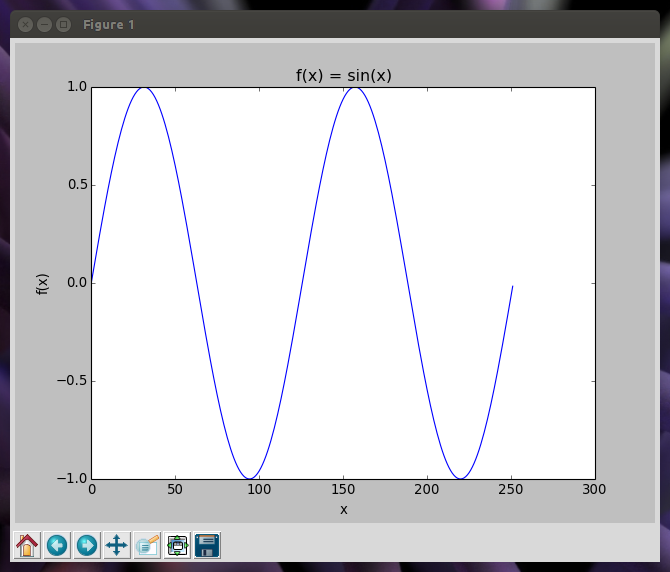Click the x-axis tick label 300
Screen dimensions: 670x572
click(594, 489)
